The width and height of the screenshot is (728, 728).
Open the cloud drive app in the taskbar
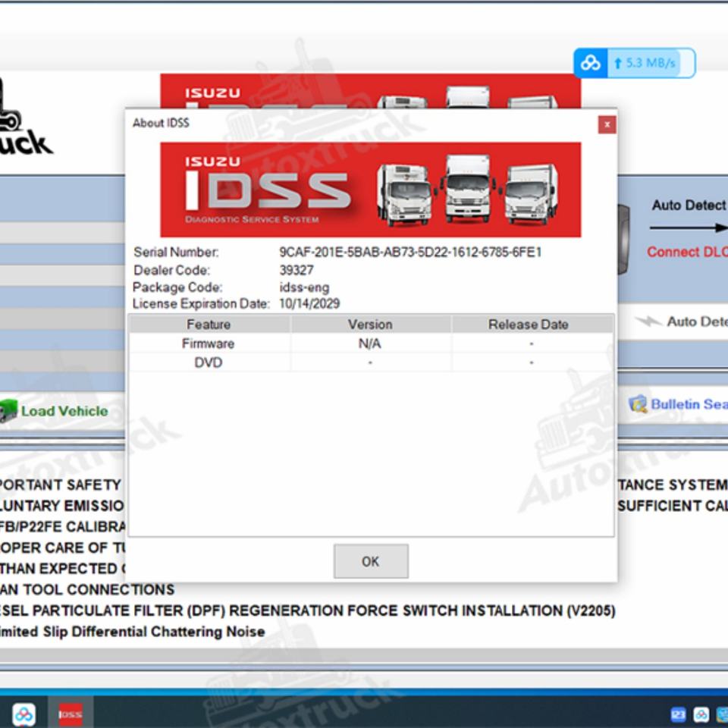pos(24,714)
